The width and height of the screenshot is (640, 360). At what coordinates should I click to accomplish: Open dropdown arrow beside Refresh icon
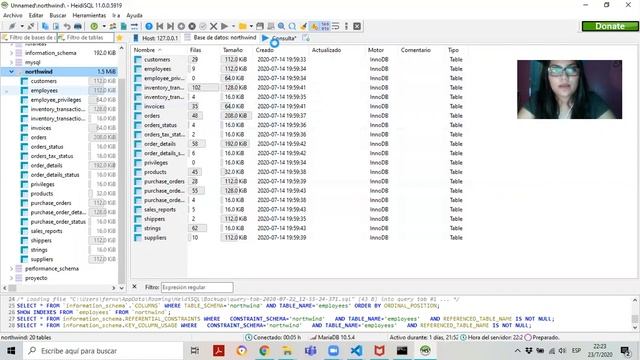[104, 26]
